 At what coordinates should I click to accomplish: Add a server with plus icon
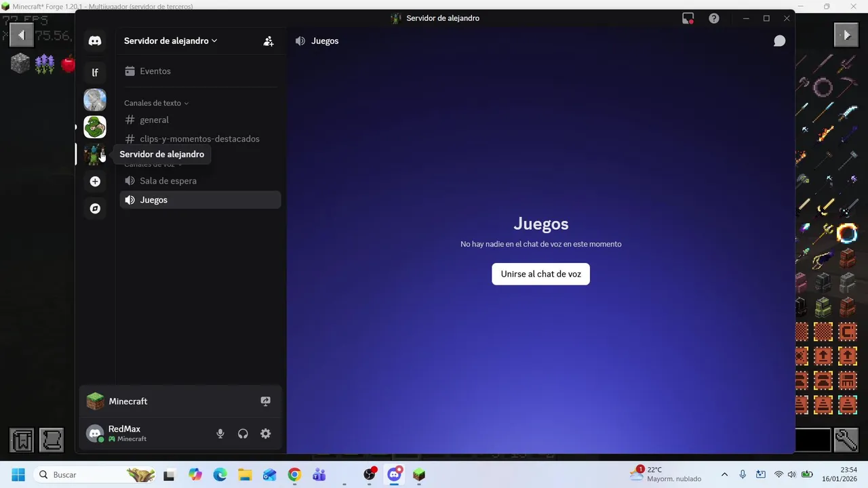click(95, 182)
